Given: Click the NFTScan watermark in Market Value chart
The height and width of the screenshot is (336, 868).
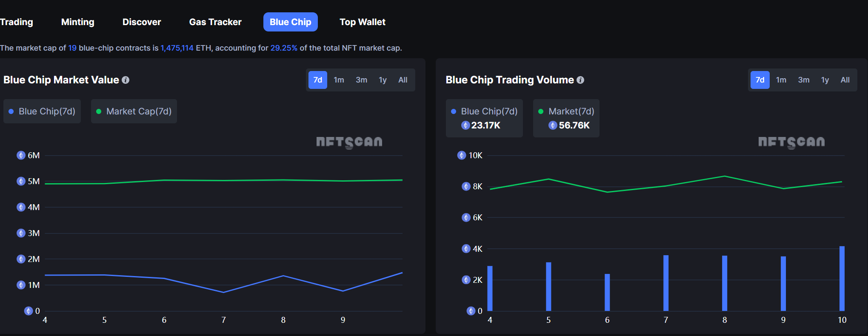Looking at the screenshot, I should 349,142.
